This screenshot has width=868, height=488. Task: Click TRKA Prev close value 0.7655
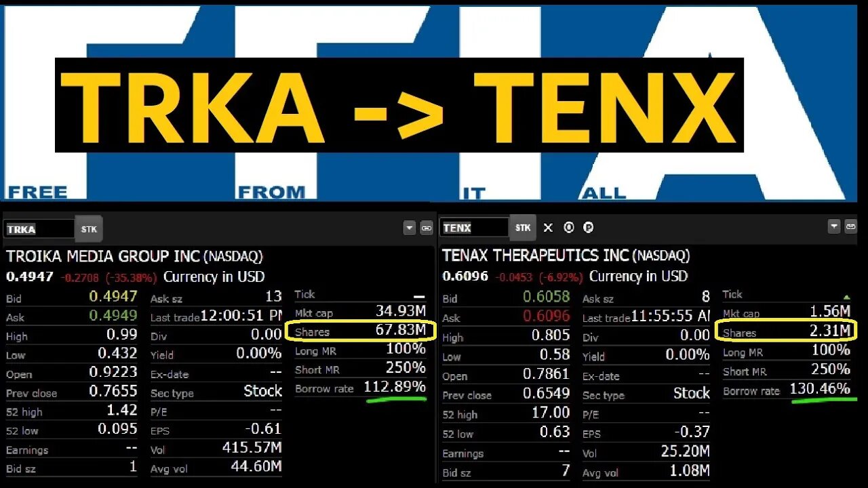click(113, 391)
